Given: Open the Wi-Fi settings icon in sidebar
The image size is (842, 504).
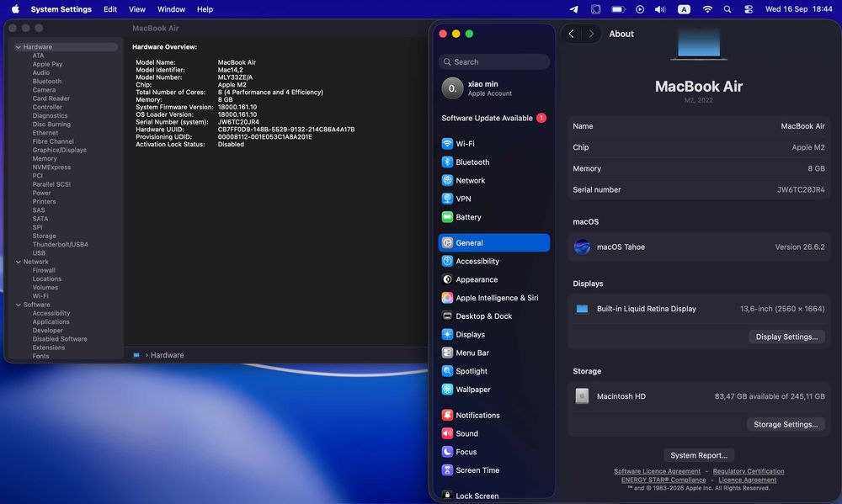Looking at the screenshot, I should [x=447, y=144].
